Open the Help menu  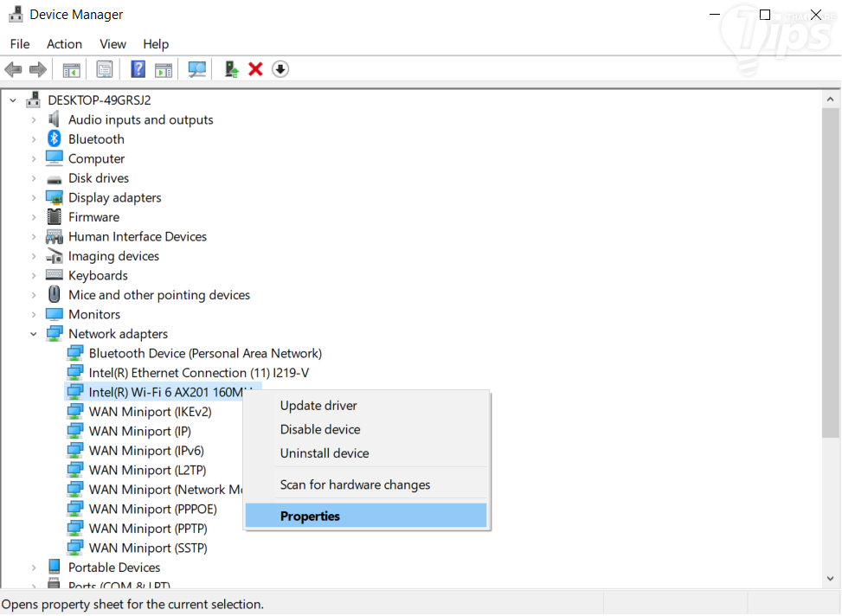tap(156, 44)
